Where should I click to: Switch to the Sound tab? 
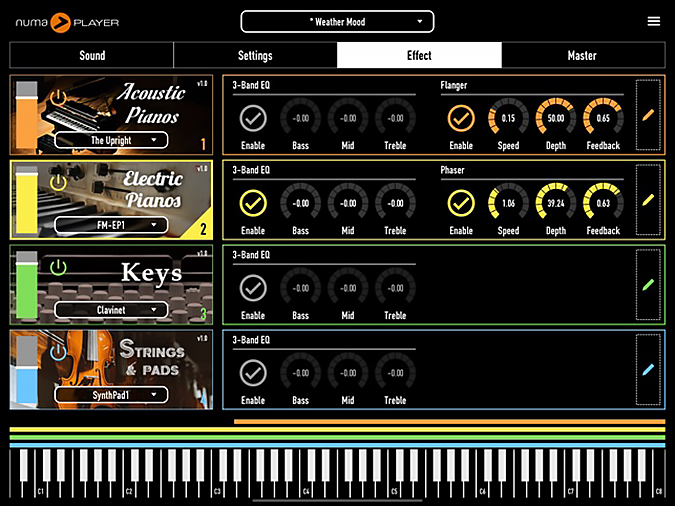pyautogui.click(x=92, y=55)
